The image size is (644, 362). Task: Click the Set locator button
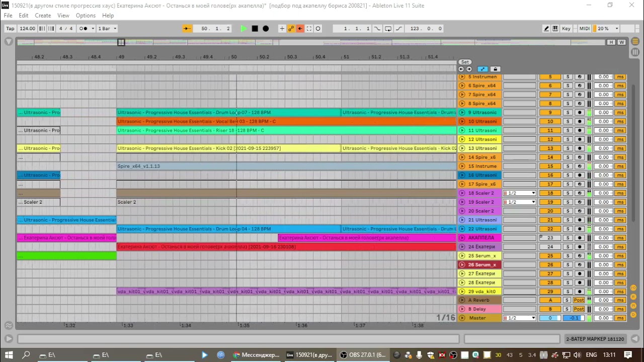(x=465, y=62)
